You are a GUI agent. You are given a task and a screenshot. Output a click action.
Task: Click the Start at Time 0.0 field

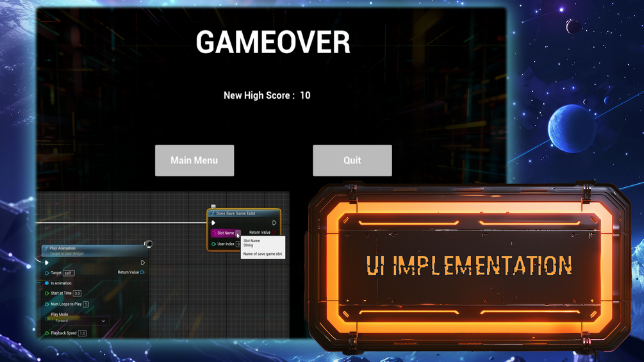(x=77, y=293)
